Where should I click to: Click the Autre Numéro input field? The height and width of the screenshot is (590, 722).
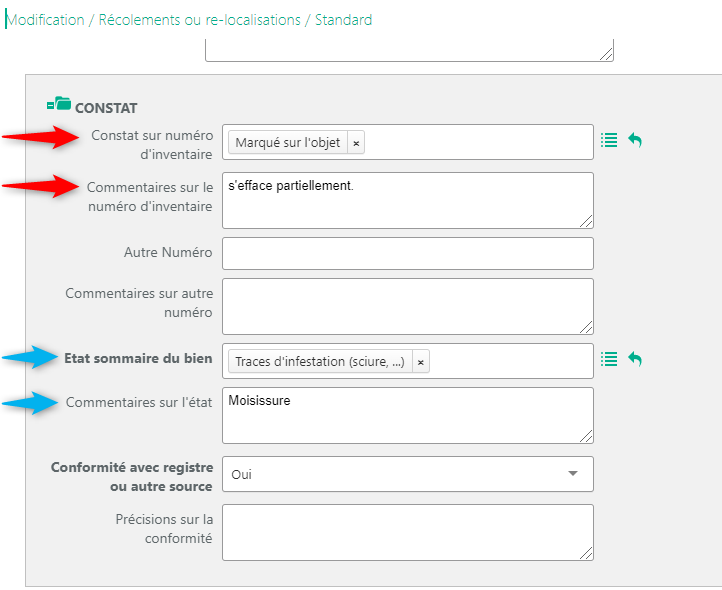[x=407, y=253]
